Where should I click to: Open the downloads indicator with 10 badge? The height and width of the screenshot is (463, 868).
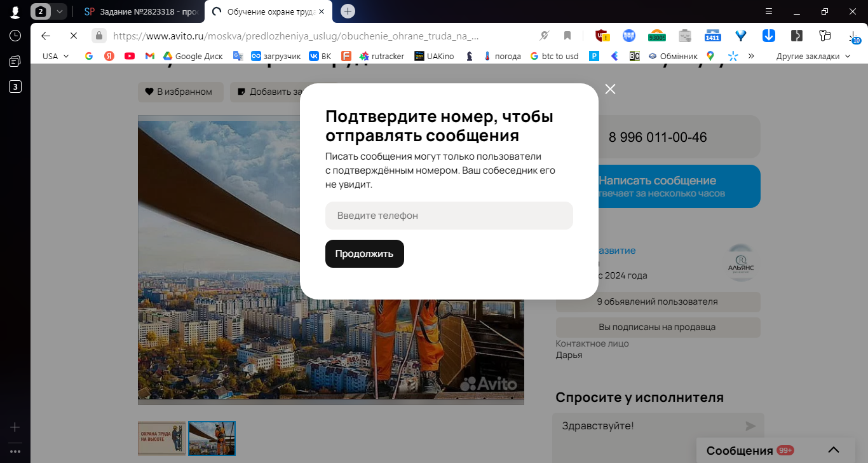click(854, 37)
